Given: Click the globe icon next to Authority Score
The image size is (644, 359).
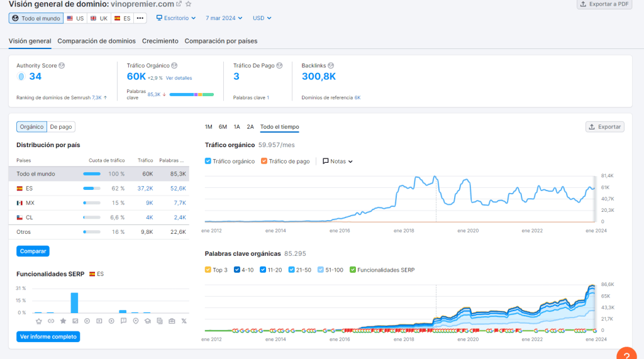Looking at the screenshot, I should [x=62, y=66].
